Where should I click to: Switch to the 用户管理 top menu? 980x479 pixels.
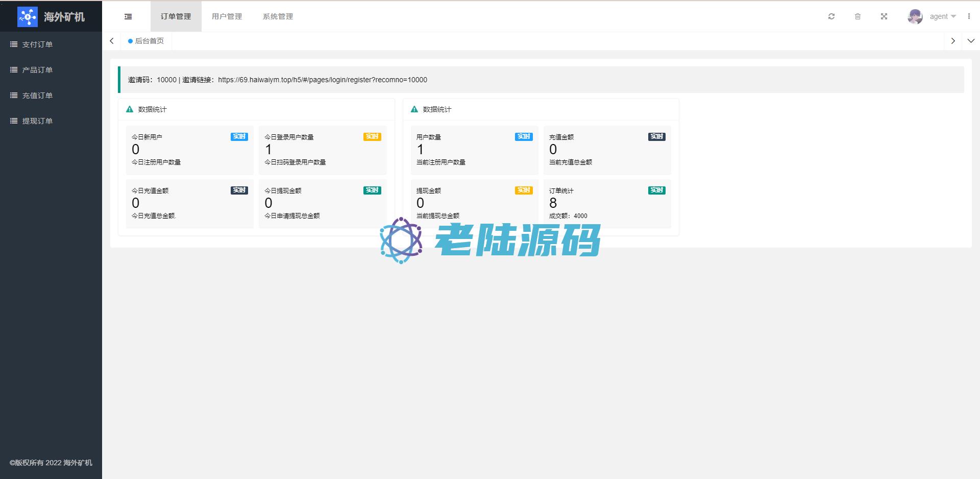(x=227, y=16)
